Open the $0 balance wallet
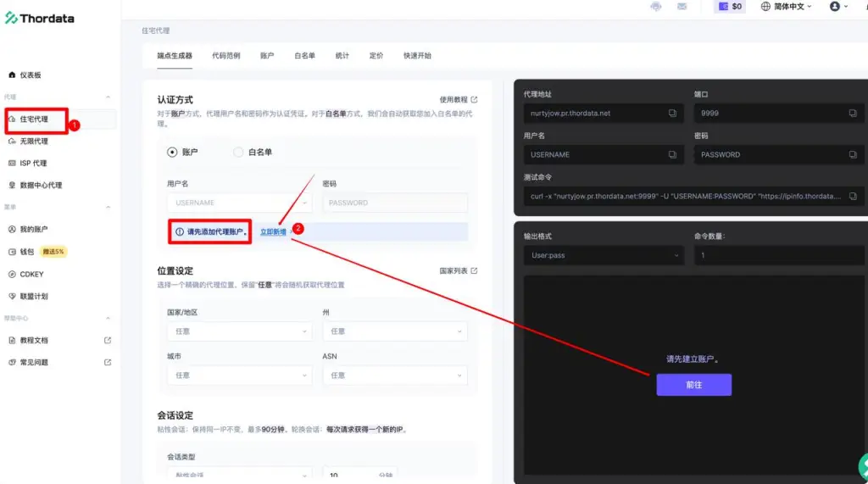This screenshot has height=484, width=868. 730,7
